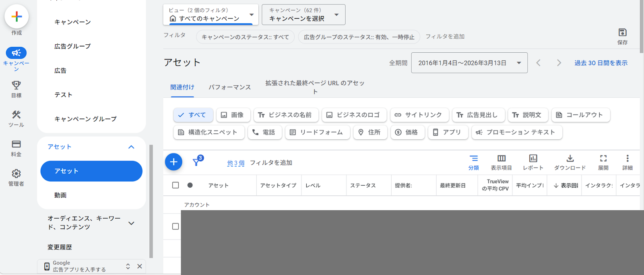Screen dimensions: 644x275
Task: Select the 広告見出し chip
Action: 478,115
